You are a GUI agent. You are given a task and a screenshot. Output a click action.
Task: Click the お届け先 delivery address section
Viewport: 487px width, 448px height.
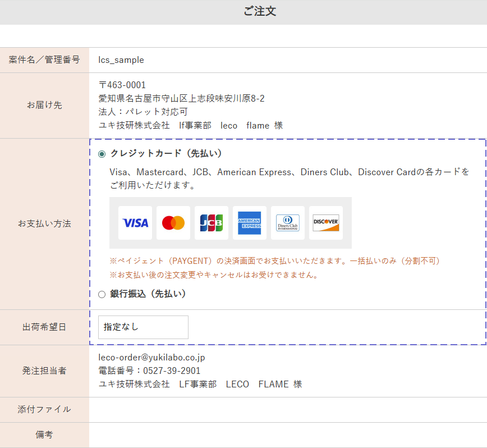pos(44,105)
